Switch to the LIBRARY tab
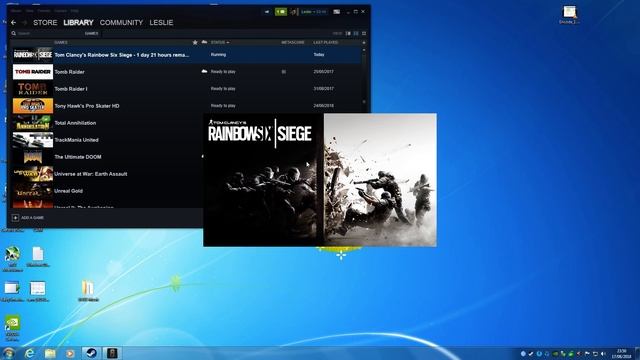Screen dimensions: 640x360 tap(78, 22)
